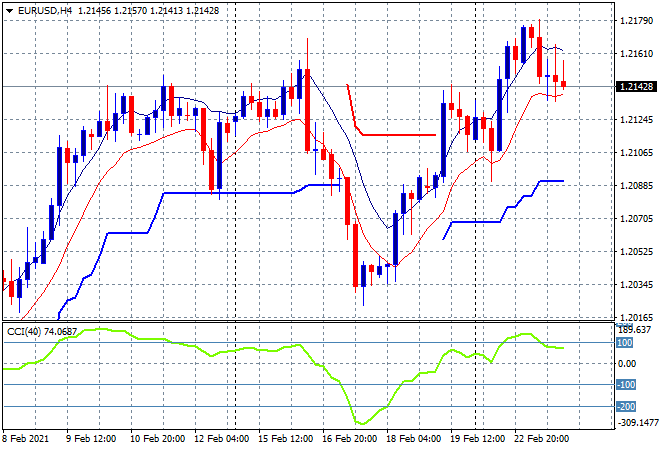This screenshot has height=450, width=660.
Task: Click the last red candle at chart's right edge
Action: tap(564, 84)
